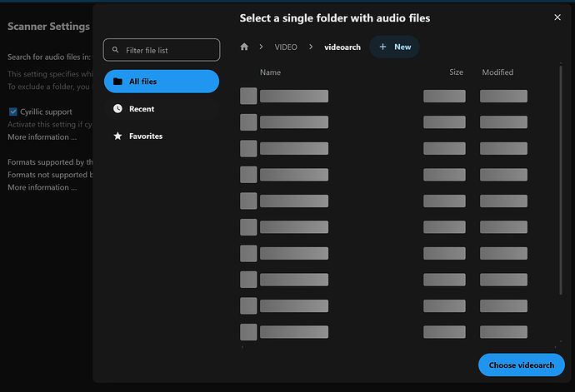Click the home icon in the breadcrumb
Screen dimensions: 575x392
[x=244, y=47]
